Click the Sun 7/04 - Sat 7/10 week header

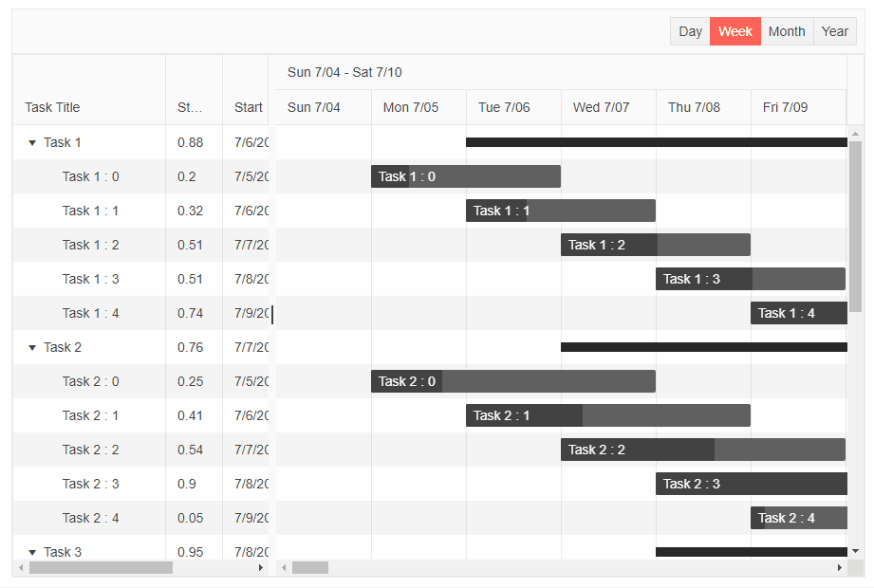[344, 72]
